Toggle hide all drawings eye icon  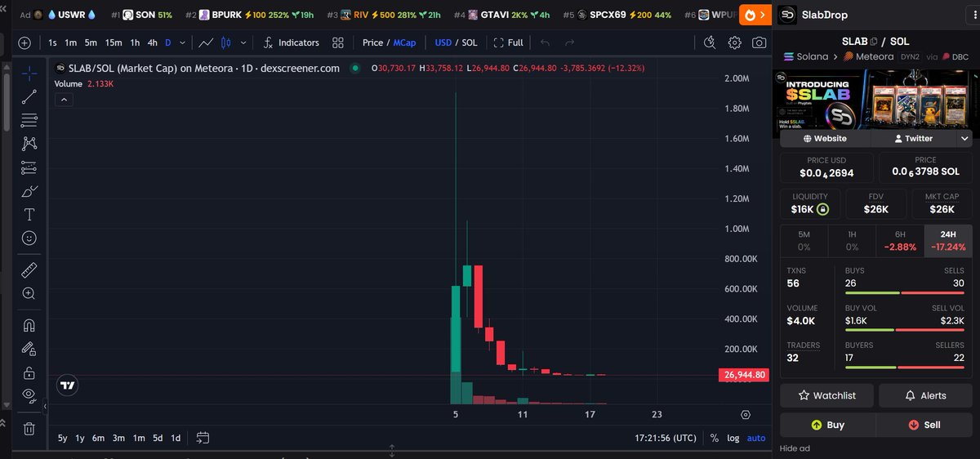tap(29, 396)
